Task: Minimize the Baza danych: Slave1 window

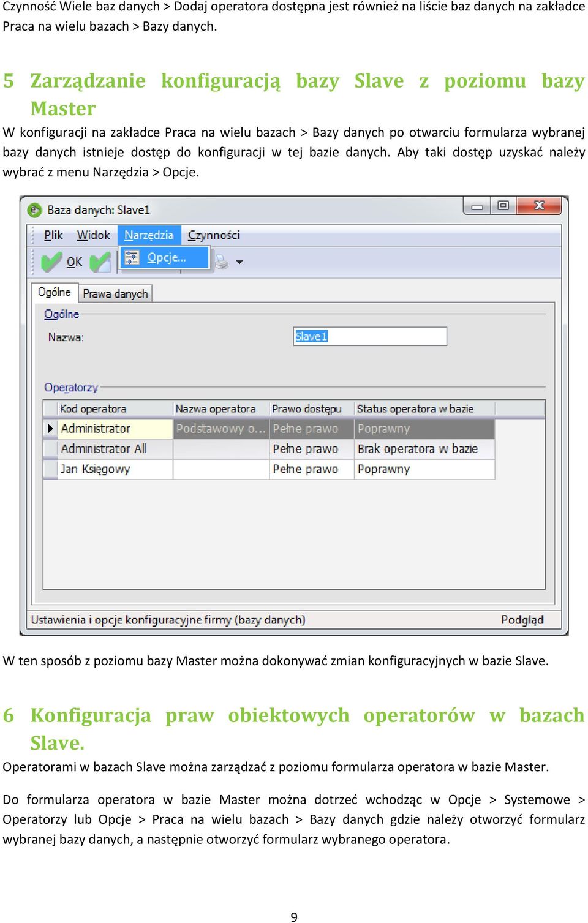Action: [x=477, y=206]
